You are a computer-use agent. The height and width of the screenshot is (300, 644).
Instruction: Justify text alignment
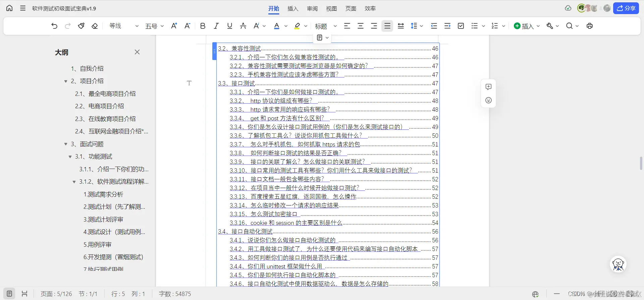tap(387, 26)
